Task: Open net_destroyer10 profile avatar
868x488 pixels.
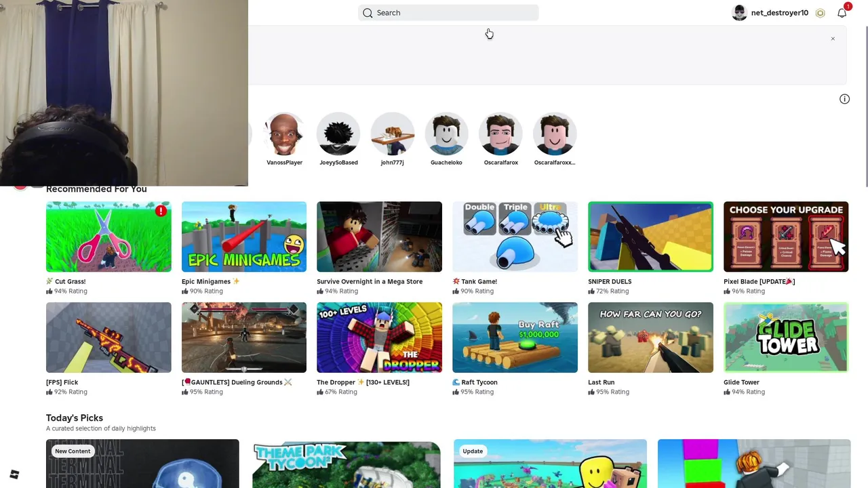Action: click(739, 13)
